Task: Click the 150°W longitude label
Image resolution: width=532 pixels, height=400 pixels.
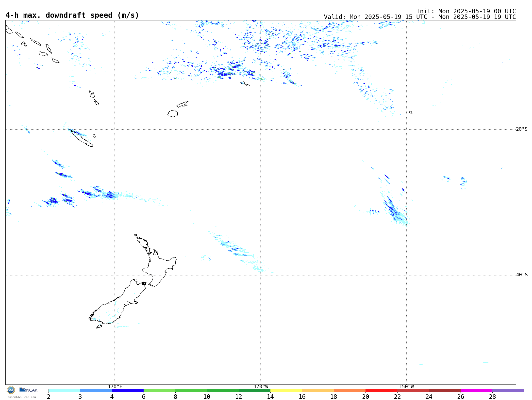Action: [x=406, y=386]
